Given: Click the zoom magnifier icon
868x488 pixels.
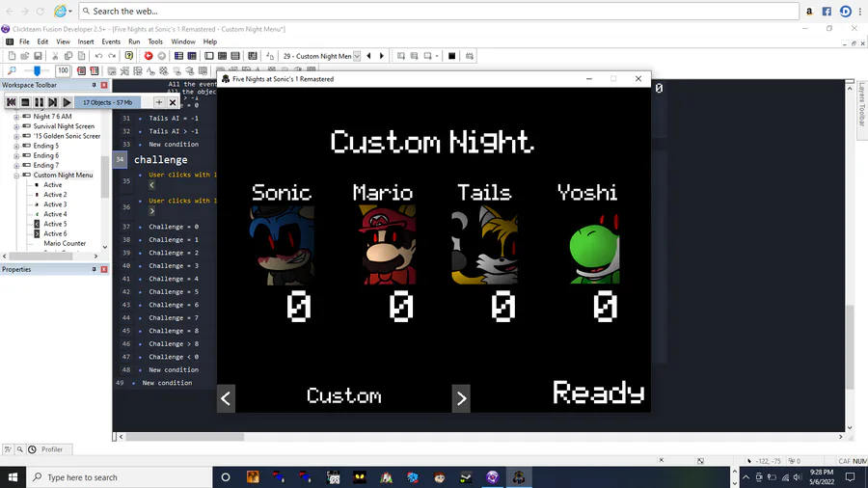Looking at the screenshot, I should [x=12, y=70].
